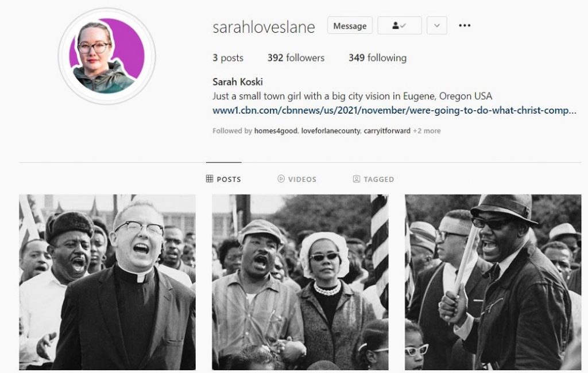Viewport: 588px width, 373px height.
Task: Open the sarahloveslane profile picture
Action: click(107, 56)
